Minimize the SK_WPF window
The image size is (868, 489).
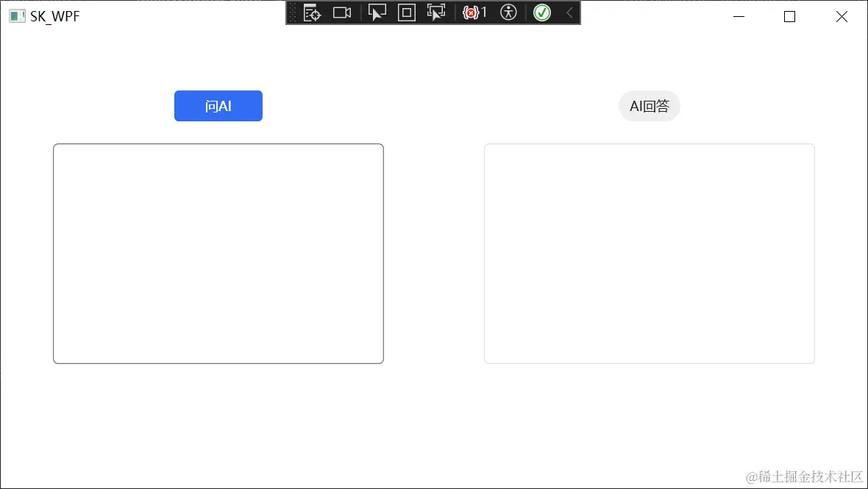[x=739, y=17]
